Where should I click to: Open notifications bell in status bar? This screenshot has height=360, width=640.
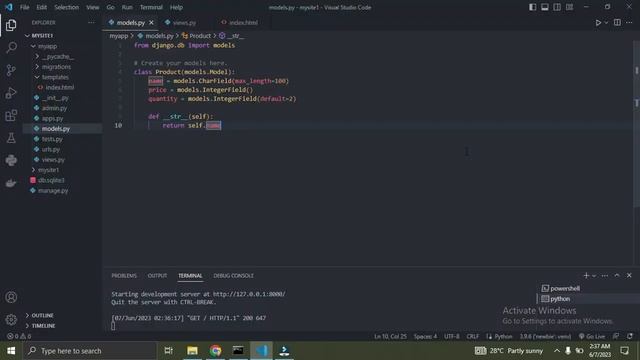[x=630, y=336]
